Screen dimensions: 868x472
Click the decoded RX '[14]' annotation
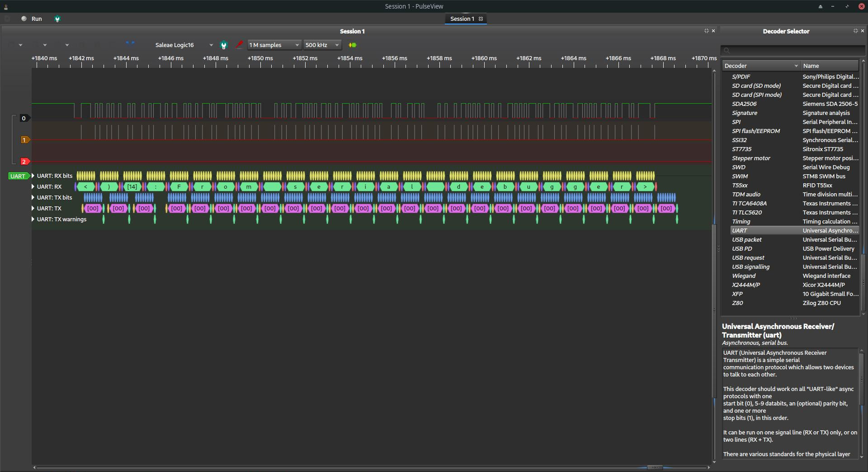pyautogui.click(x=132, y=186)
